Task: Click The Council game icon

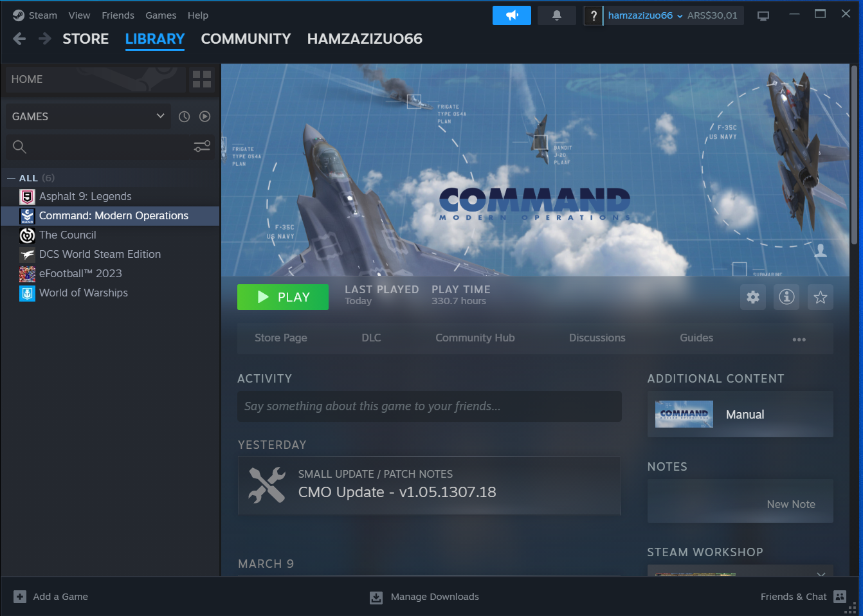Action: click(x=27, y=235)
